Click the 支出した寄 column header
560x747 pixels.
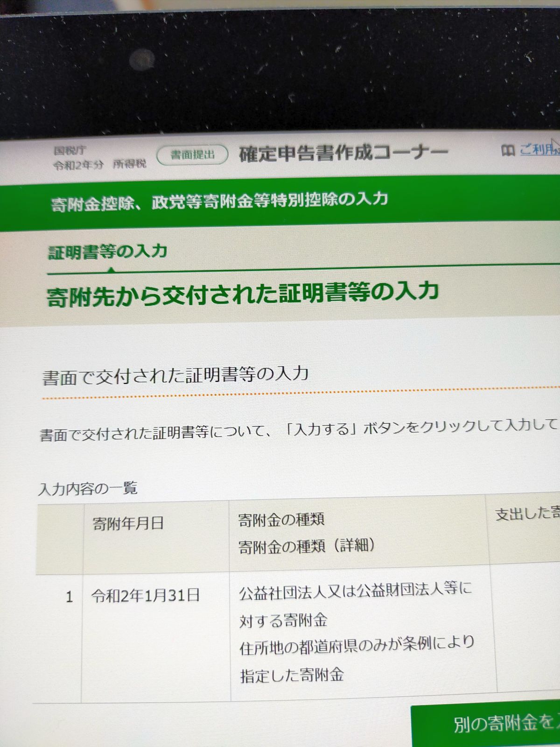pyautogui.click(x=527, y=514)
